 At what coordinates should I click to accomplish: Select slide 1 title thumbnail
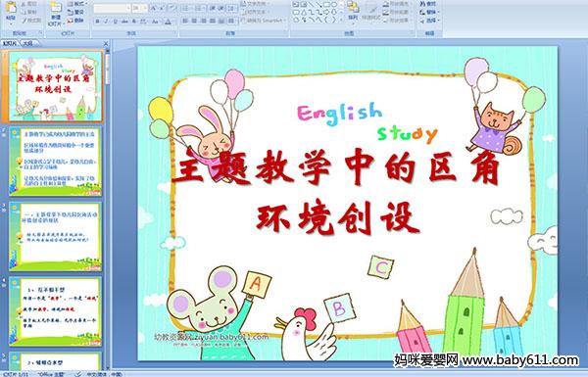(x=56, y=86)
